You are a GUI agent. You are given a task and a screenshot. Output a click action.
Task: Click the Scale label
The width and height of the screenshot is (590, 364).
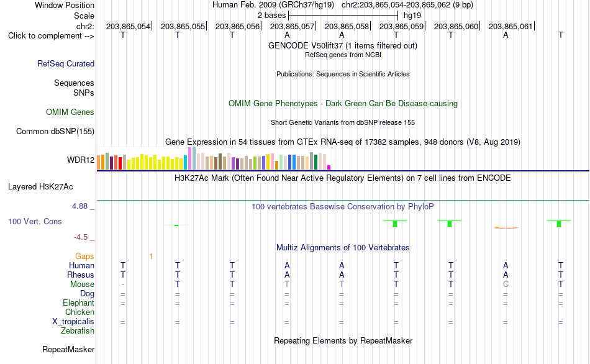(x=84, y=16)
